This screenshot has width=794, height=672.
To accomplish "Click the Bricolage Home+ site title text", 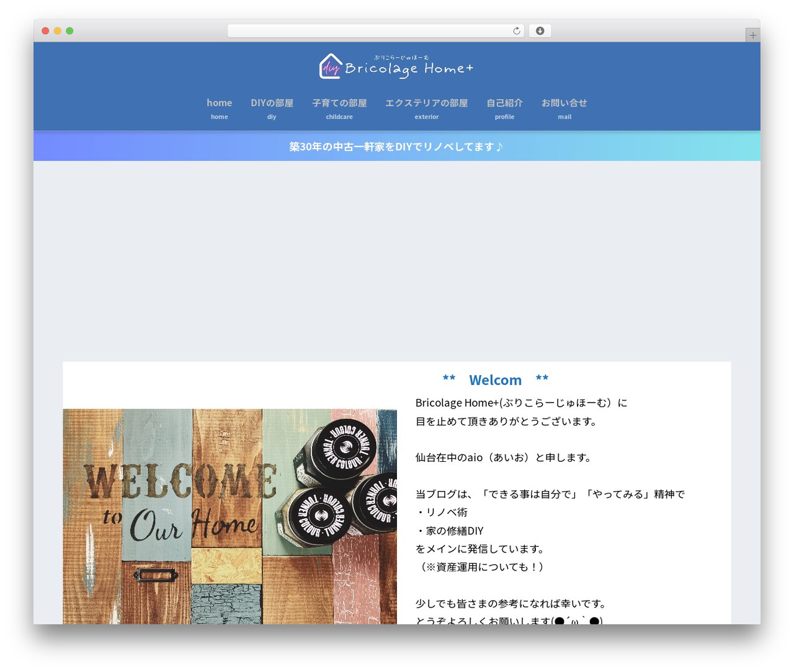I will point(409,69).
